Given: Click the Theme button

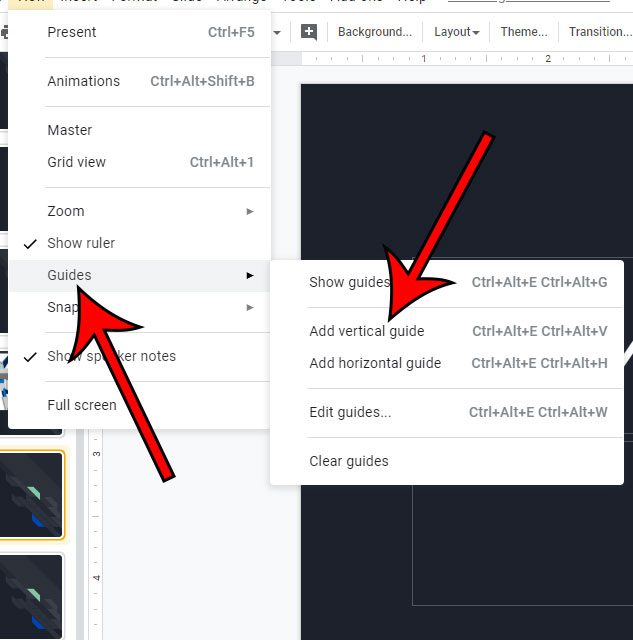Looking at the screenshot, I should click(x=523, y=32).
